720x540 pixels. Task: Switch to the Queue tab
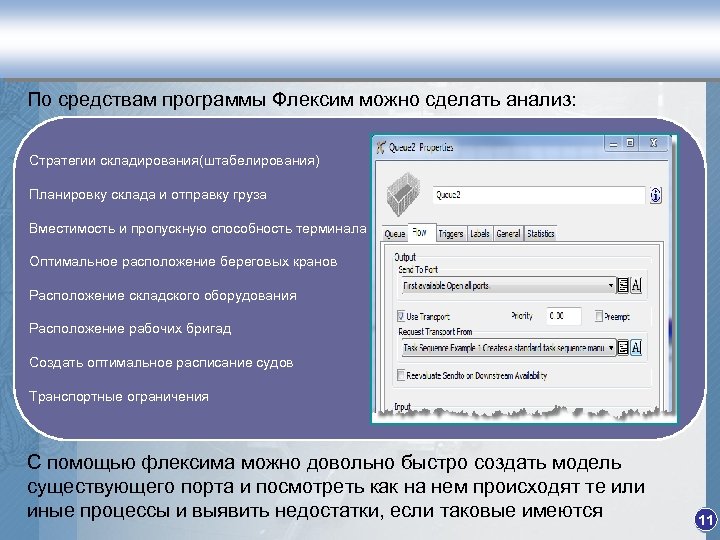pyautogui.click(x=395, y=234)
